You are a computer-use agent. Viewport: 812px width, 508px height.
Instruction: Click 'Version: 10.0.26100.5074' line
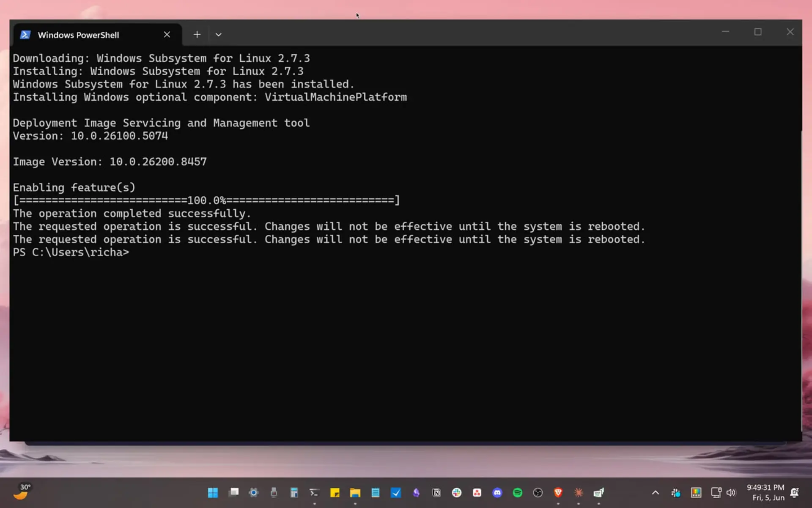pos(90,136)
